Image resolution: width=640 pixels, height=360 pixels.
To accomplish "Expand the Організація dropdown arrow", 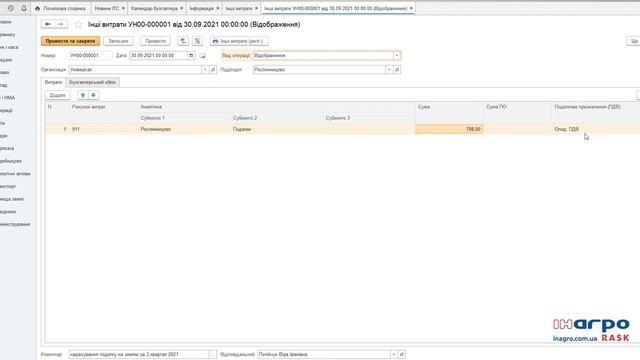I will [x=205, y=70].
